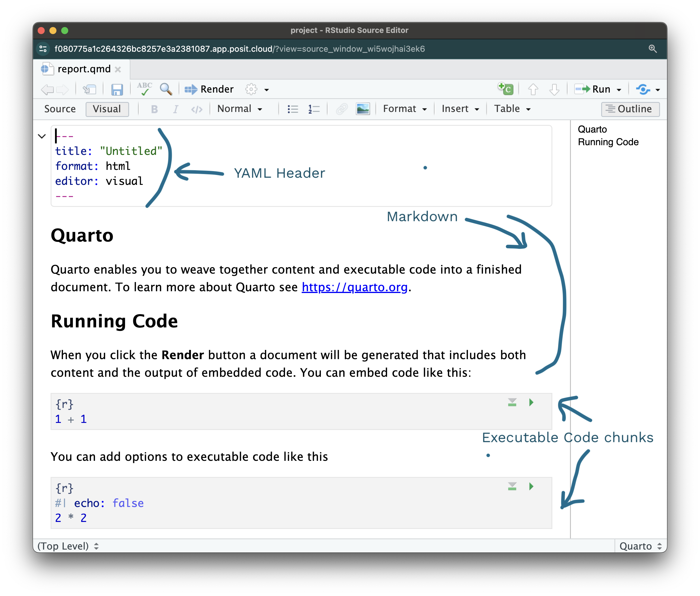Open site information icon in address bar
700x596 pixels.
click(43, 49)
